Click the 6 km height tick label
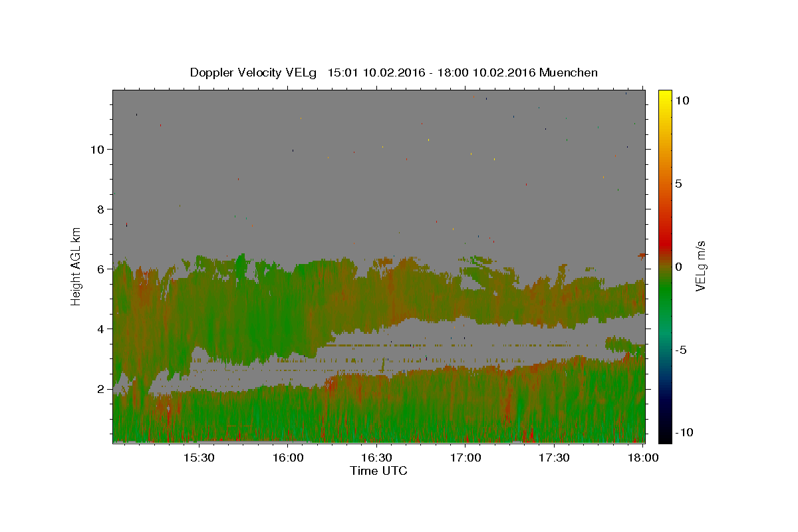Viewport: 798px width, 532px height. 100,269
